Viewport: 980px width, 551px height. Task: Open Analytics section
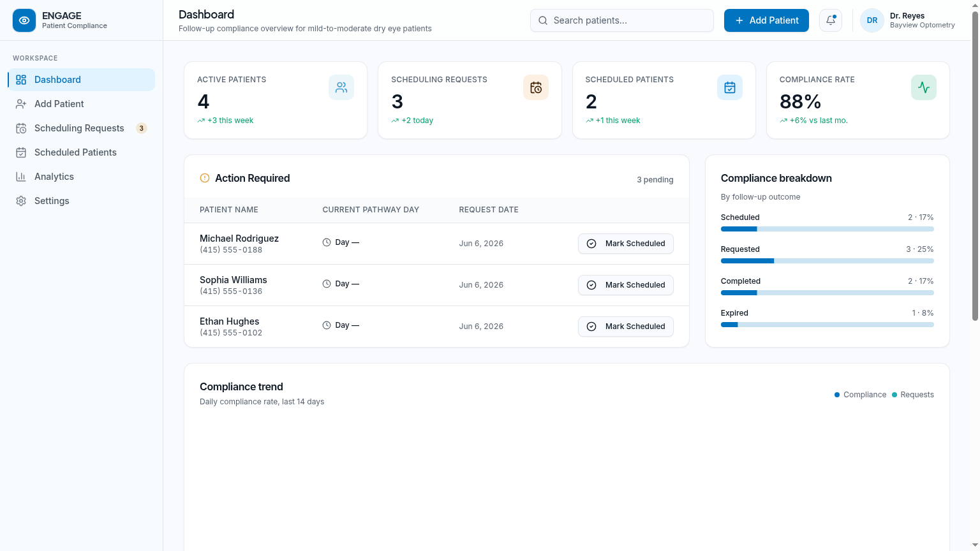pyautogui.click(x=82, y=177)
